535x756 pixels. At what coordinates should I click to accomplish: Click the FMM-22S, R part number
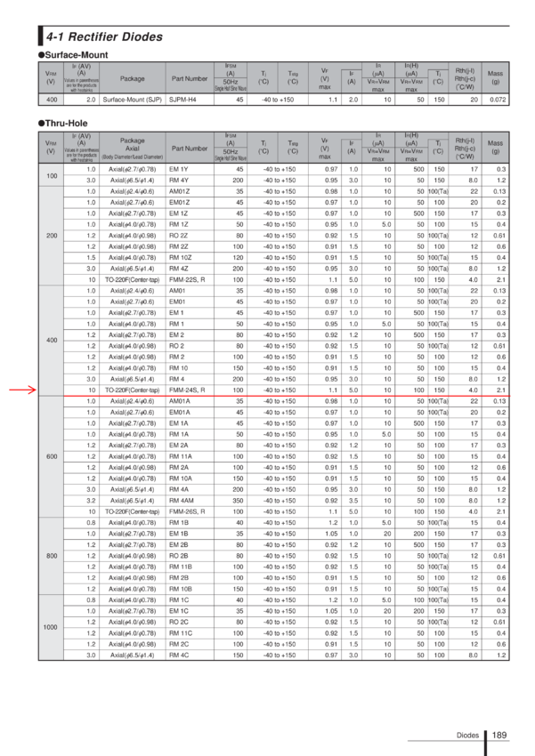(x=187, y=279)
